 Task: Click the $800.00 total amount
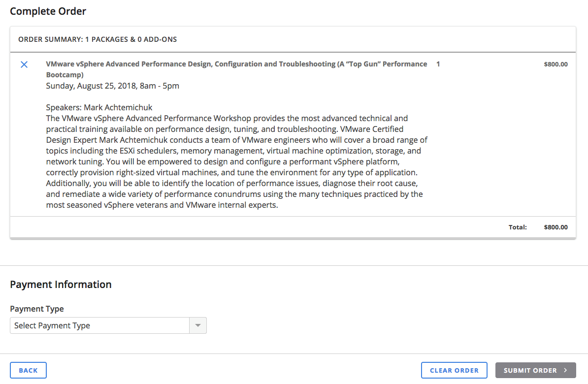point(555,227)
